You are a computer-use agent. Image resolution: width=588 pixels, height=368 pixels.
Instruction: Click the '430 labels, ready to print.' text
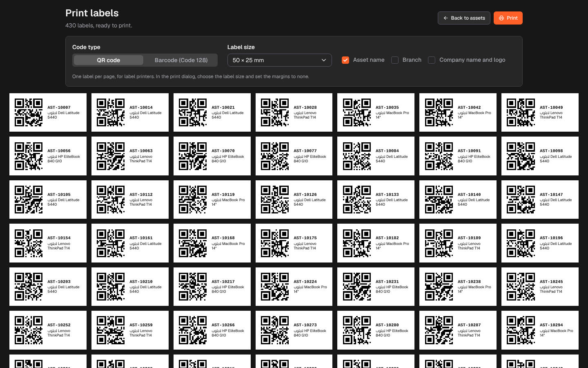99,25
